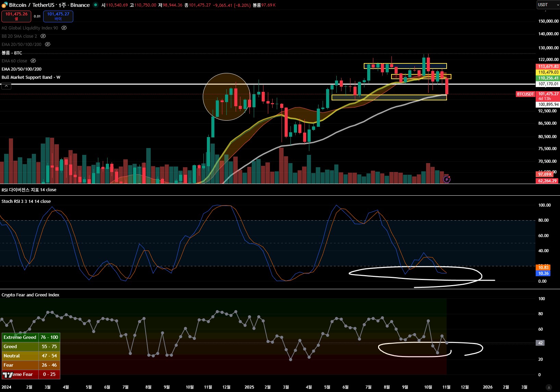The height and width of the screenshot is (392, 560).
Task: Show the M2 Global Liquidity Index indicator
Action: [64, 28]
